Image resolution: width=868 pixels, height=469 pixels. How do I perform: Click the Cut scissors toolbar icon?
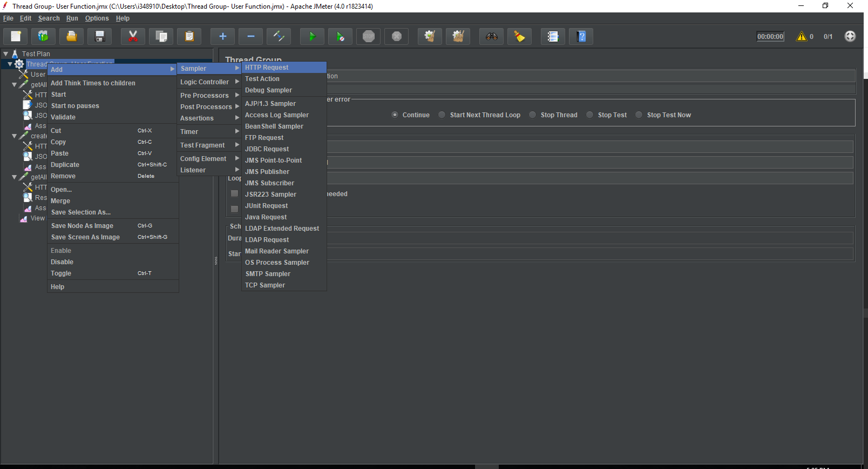(133, 36)
